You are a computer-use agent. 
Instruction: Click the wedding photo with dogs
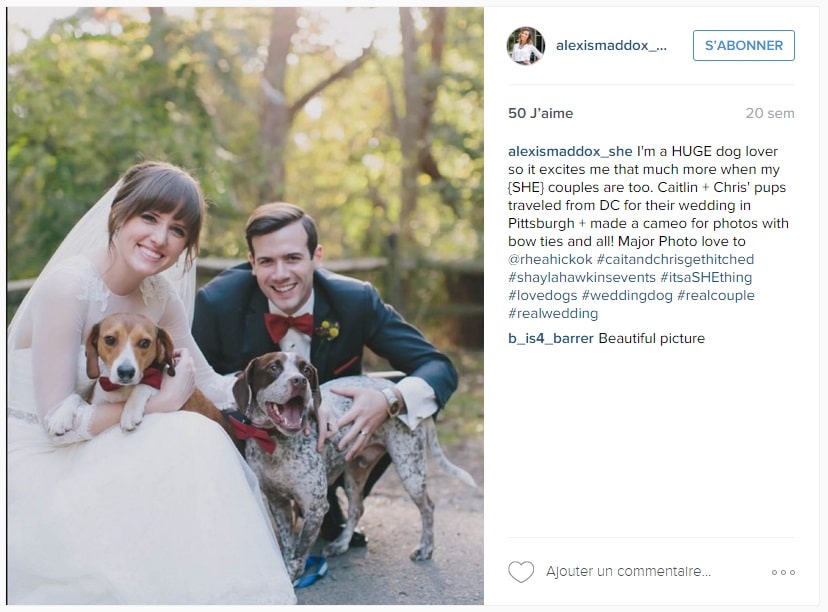[x=246, y=306]
